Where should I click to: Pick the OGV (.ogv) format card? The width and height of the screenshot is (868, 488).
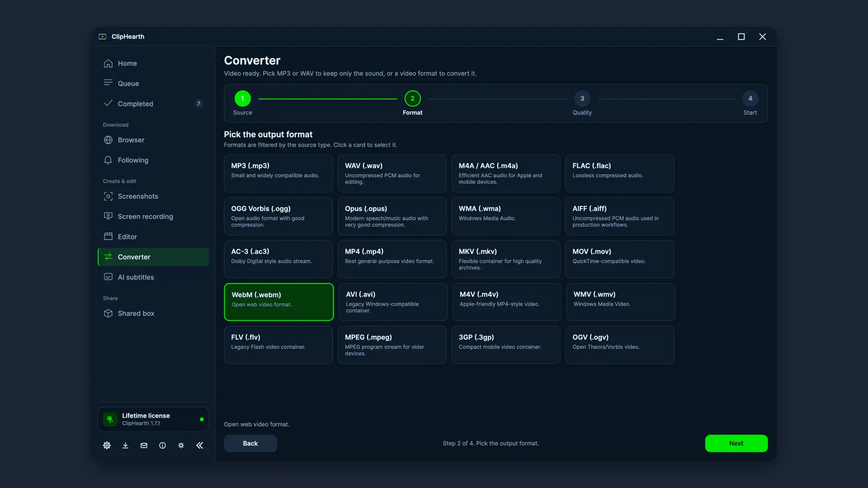pos(619,345)
